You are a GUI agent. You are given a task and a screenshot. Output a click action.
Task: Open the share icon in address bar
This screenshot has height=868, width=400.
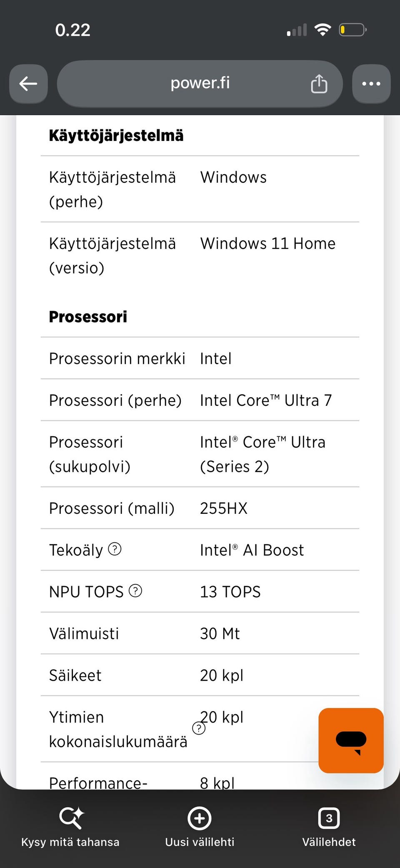pyautogui.click(x=319, y=84)
